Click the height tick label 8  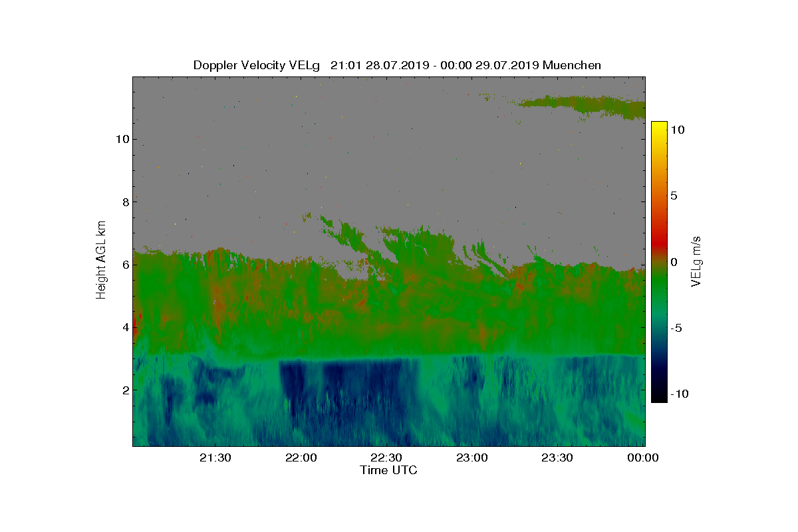click(124, 202)
